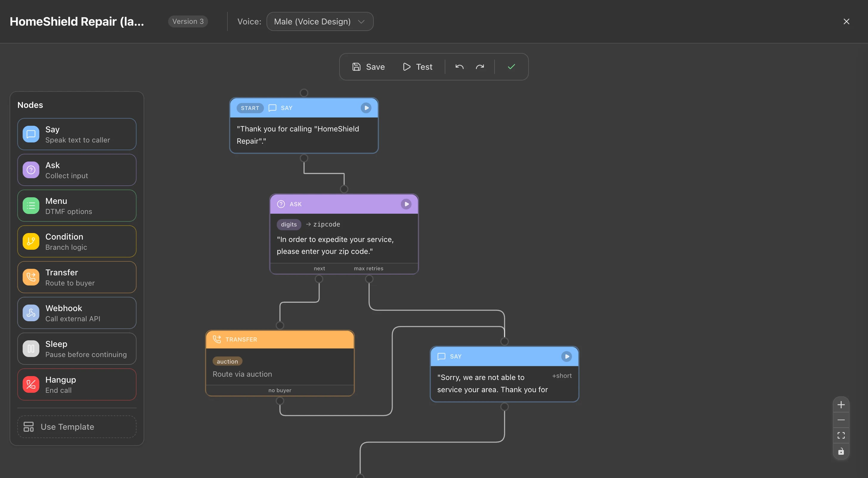868x478 pixels.
Task: Click the green validation checkmark
Action: coord(511,67)
